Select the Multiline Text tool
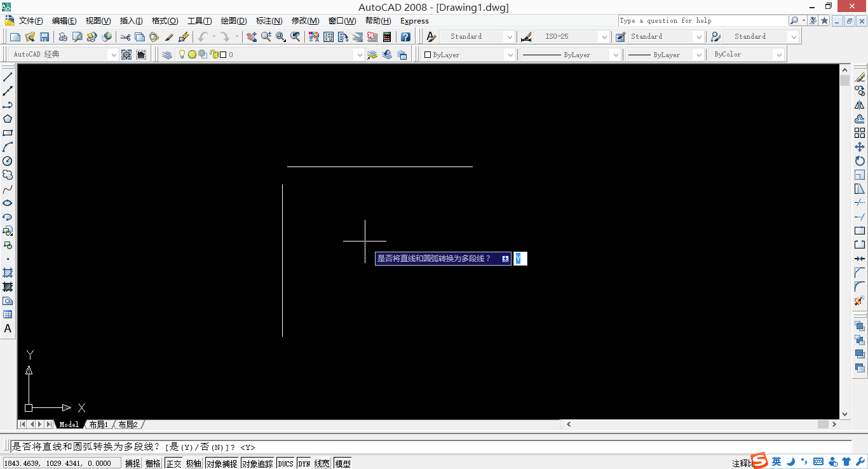The width and height of the screenshot is (868, 469). 8,329
